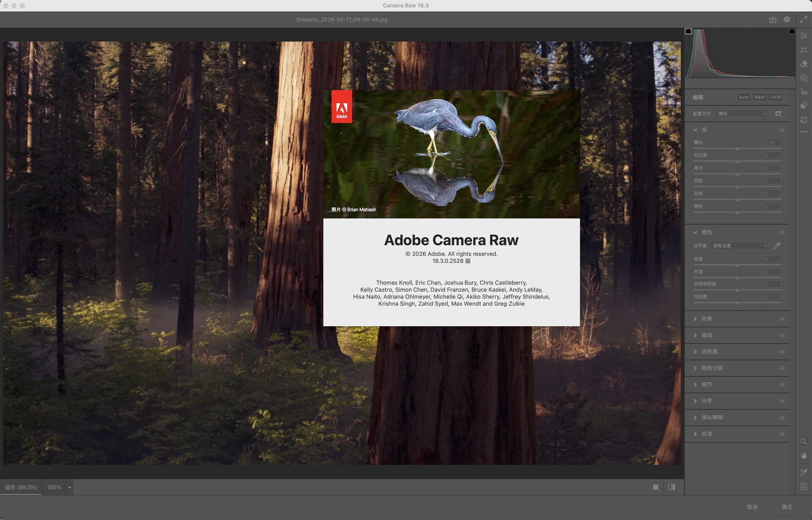Browse profiles grid icon
Viewport: 812px width, 520px height.
[778, 114]
